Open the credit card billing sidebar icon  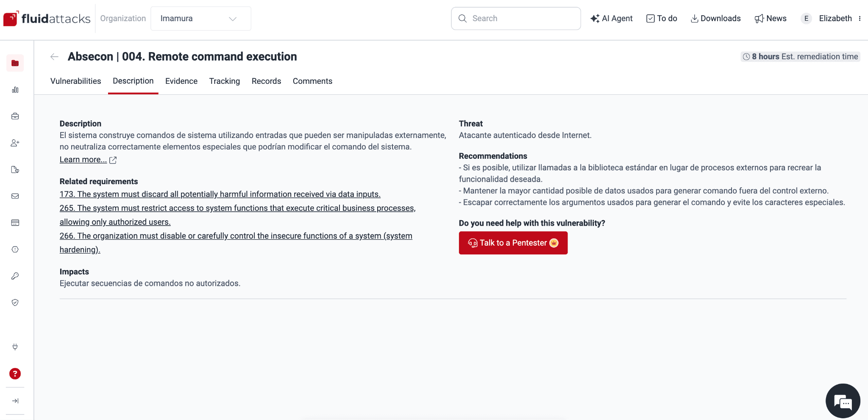coord(15,223)
